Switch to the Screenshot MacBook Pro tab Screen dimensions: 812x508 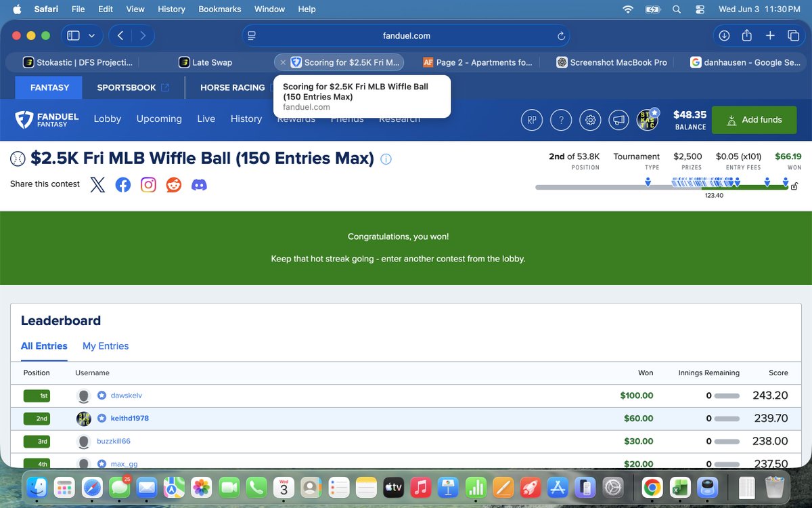pyautogui.click(x=612, y=62)
